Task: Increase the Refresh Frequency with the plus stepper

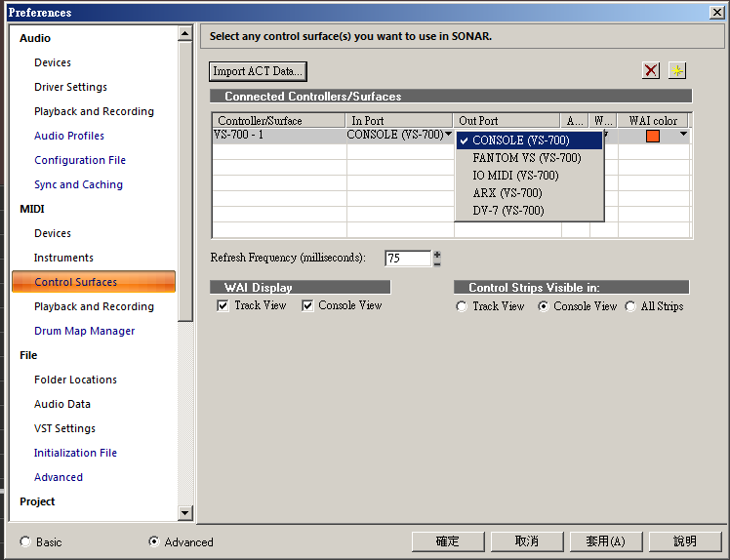Action: click(437, 254)
